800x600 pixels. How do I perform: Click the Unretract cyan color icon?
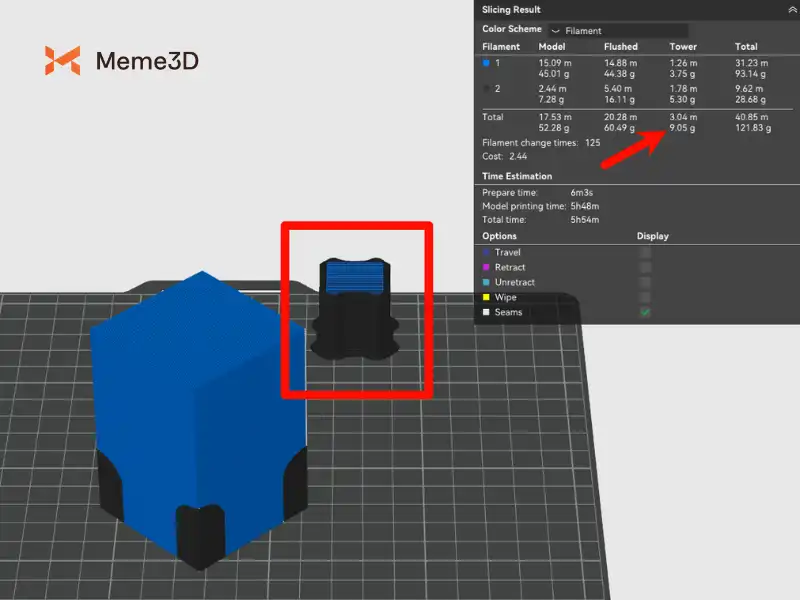pos(486,283)
